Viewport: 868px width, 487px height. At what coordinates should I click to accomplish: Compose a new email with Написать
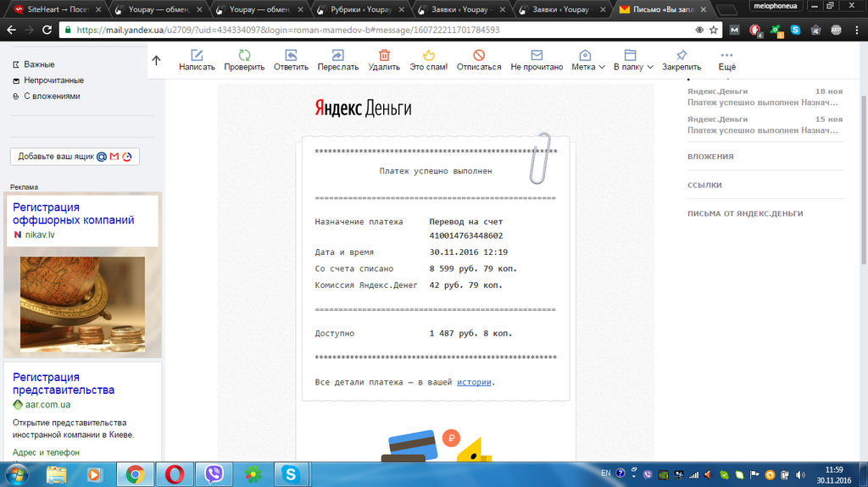coord(197,60)
